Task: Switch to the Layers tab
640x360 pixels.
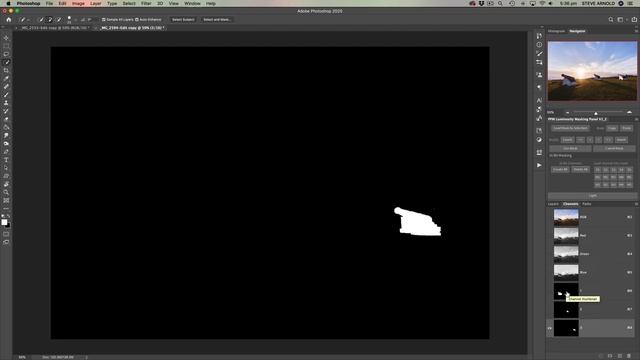Action: point(553,204)
